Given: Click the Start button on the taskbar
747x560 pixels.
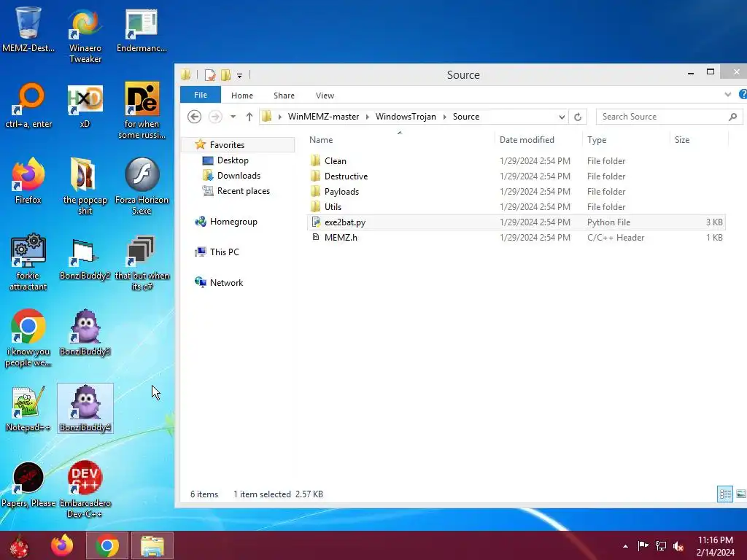Looking at the screenshot, I should pyautogui.click(x=19, y=545).
